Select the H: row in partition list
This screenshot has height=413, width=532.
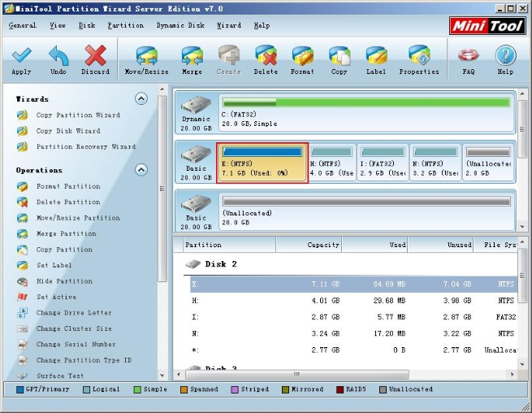(x=353, y=301)
